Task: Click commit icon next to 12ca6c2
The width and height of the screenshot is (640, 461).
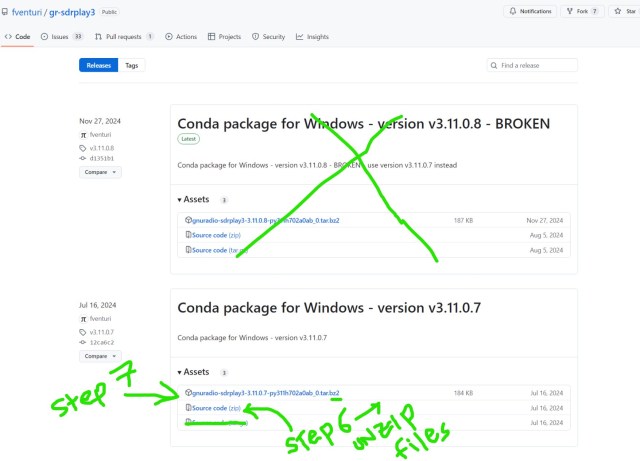Action: (83, 342)
